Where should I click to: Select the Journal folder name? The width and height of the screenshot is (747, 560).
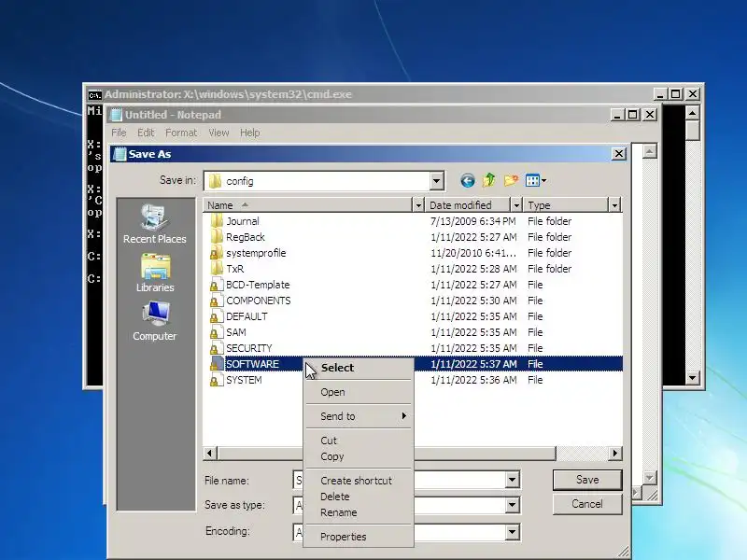click(x=243, y=221)
